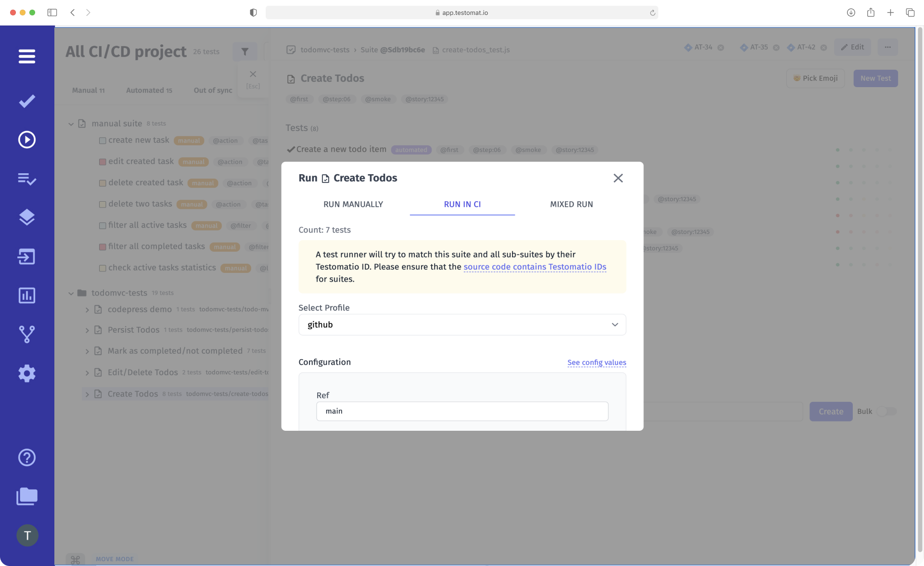Expand the Persist Todos suite
This screenshot has width=924, height=566.
click(87, 330)
